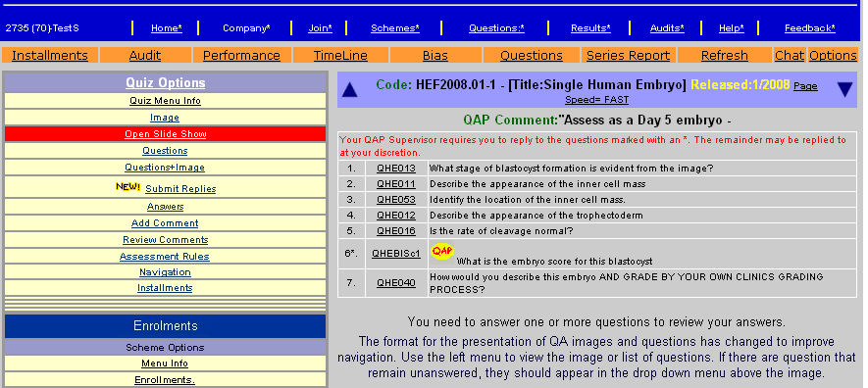The width and height of the screenshot is (868, 388).
Task: Click the up triangle arrow beside Code
Action: tap(349, 89)
